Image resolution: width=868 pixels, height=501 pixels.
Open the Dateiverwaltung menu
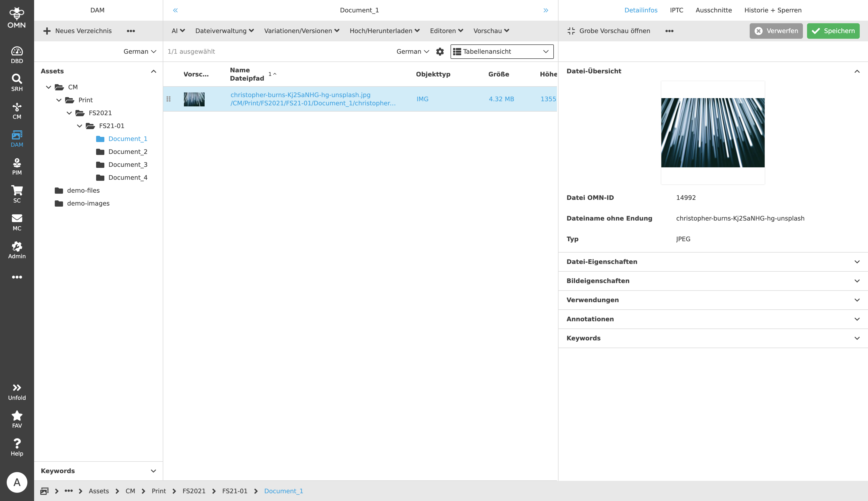224,31
